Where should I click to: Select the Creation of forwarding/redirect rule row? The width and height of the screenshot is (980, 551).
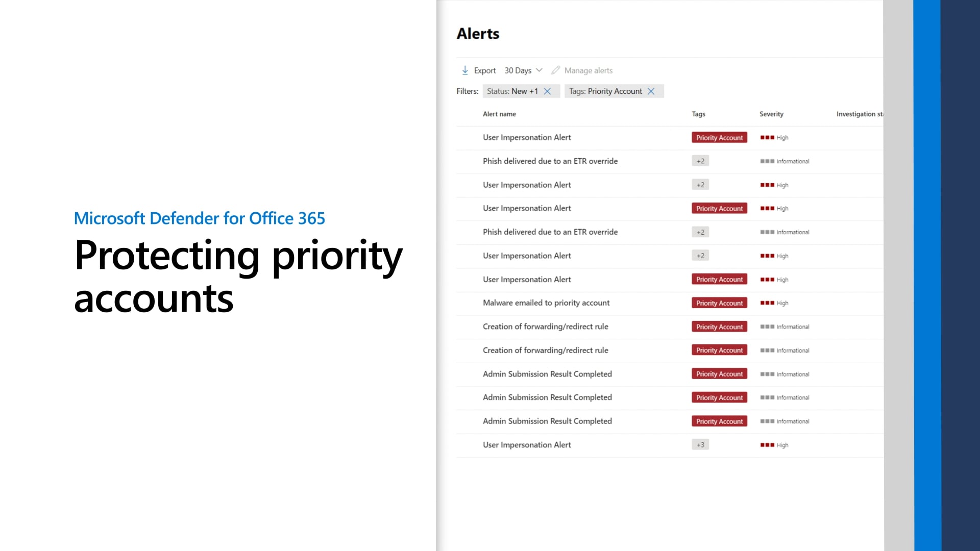pyautogui.click(x=546, y=326)
